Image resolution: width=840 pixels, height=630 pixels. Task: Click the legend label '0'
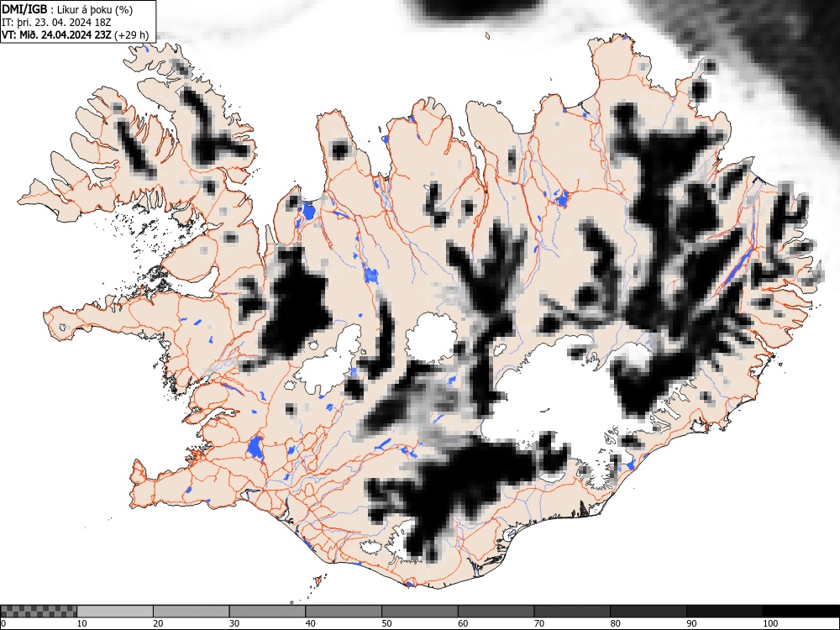tap(3, 623)
